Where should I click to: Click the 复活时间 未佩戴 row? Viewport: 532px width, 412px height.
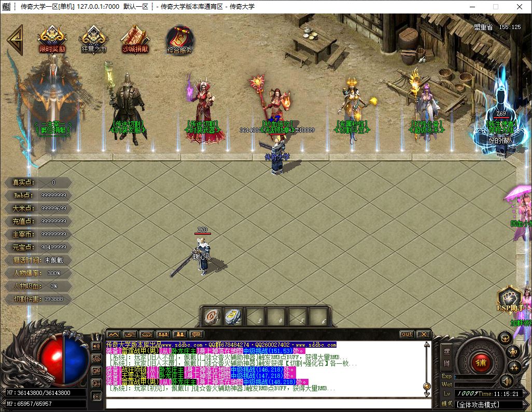(x=38, y=260)
